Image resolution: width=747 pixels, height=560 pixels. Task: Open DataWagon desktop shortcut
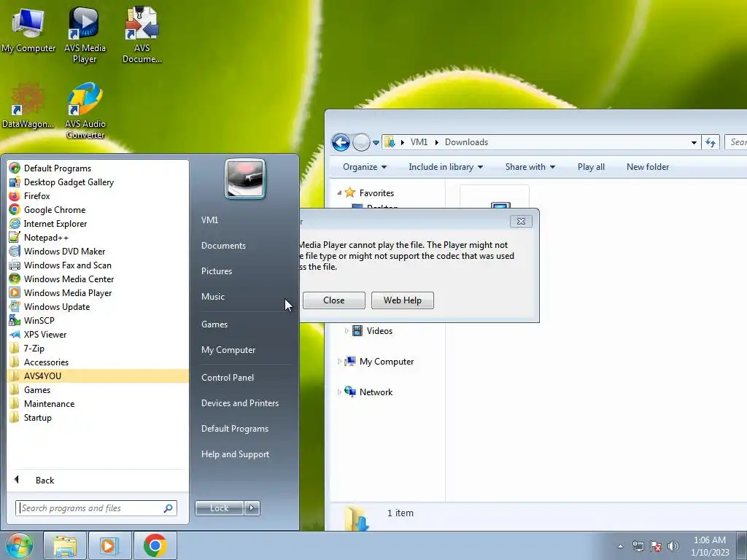point(28,106)
